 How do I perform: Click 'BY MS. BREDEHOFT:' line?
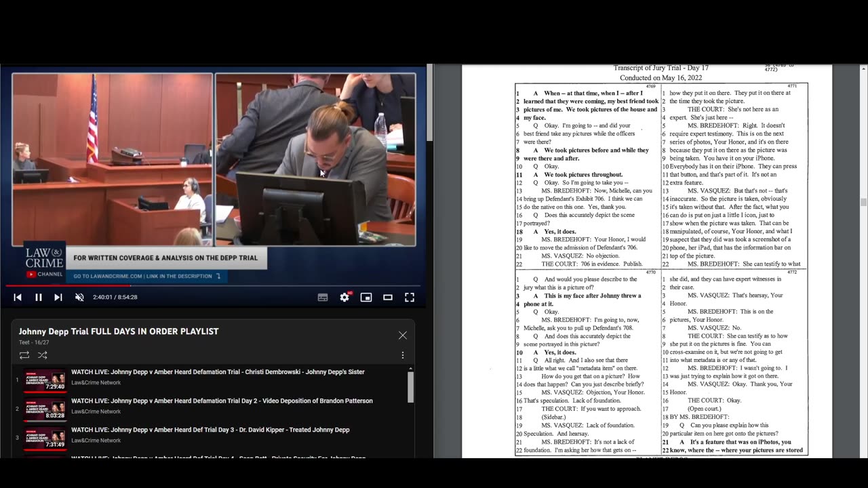pyautogui.click(x=699, y=418)
